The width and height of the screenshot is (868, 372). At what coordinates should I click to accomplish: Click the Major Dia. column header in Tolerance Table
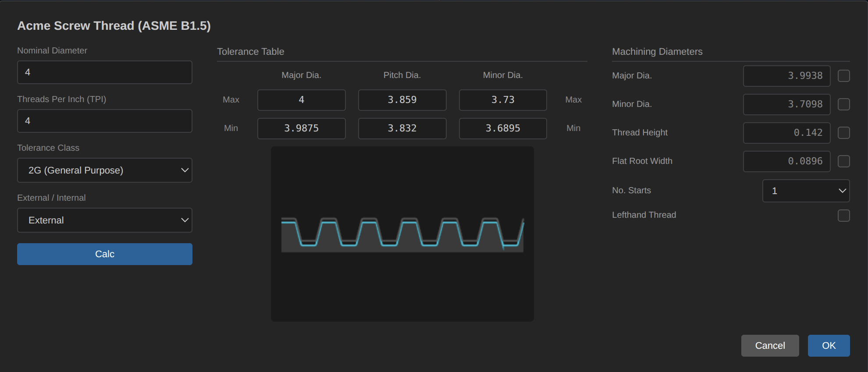[x=302, y=75]
